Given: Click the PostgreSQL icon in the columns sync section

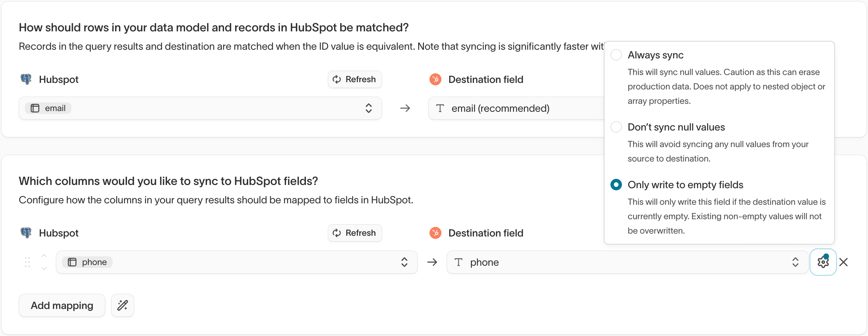Looking at the screenshot, I should tap(26, 233).
